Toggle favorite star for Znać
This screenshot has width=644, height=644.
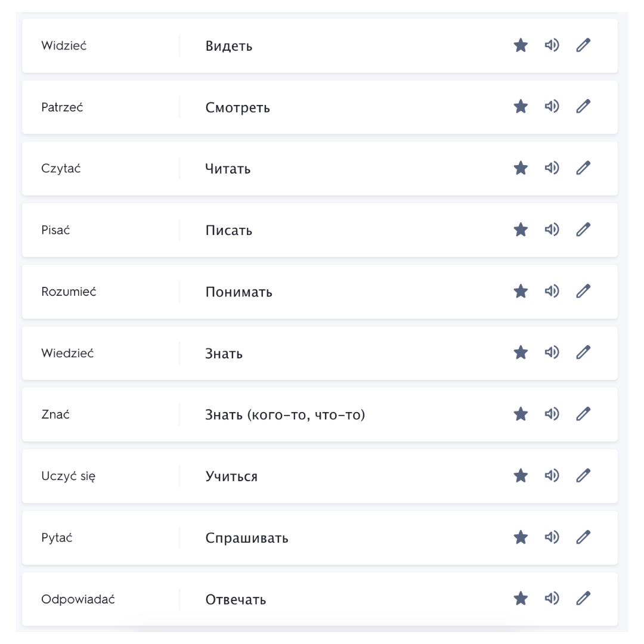(521, 414)
